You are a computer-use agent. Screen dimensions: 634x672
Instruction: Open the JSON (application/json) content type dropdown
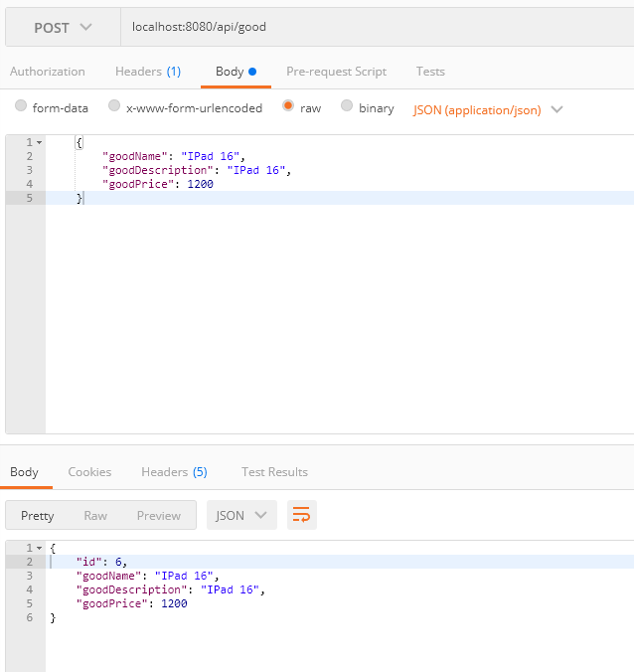[488, 110]
